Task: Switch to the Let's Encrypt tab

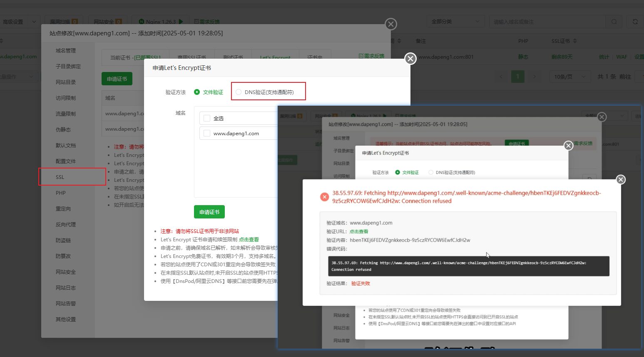Action: pos(275,57)
